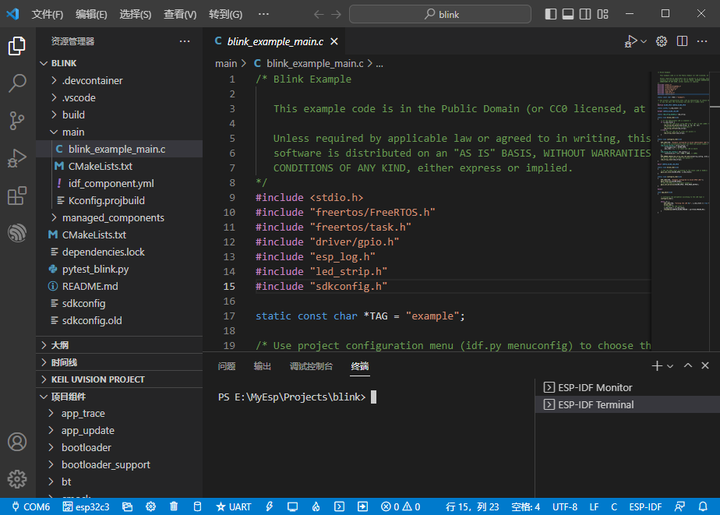This screenshot has width=720, height=515.
Task: Run or debug file play button
Action: coord(630,41)
